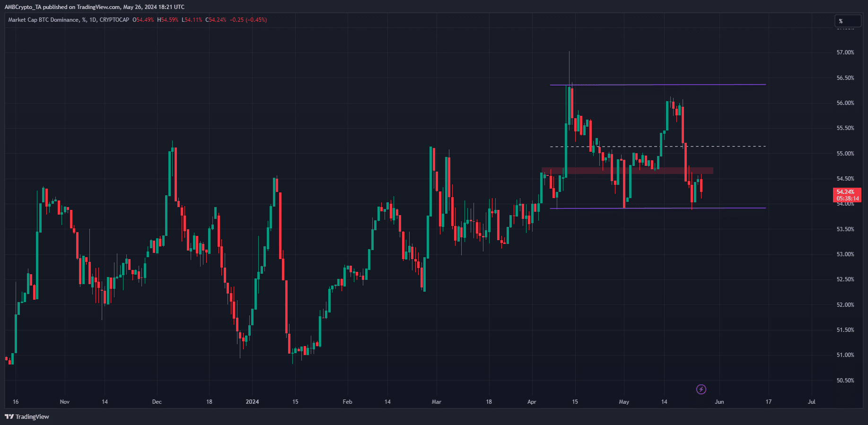Click the '16' date label on the time axis
Image resolution: width=868 pixels, height=425 pixels.
[16, 402]
